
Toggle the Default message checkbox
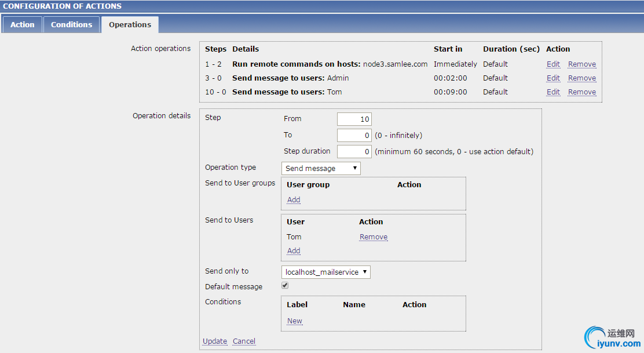point(285,286)
